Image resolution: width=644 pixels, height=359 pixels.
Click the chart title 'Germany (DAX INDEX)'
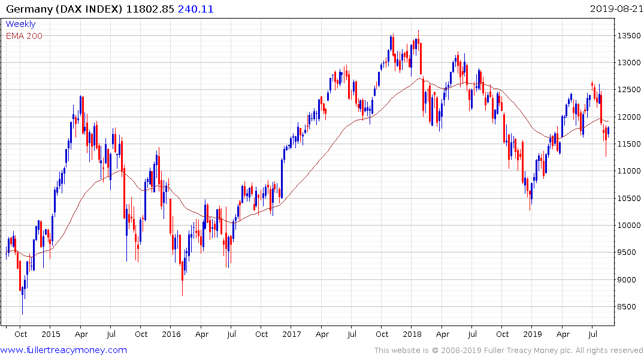64,9
